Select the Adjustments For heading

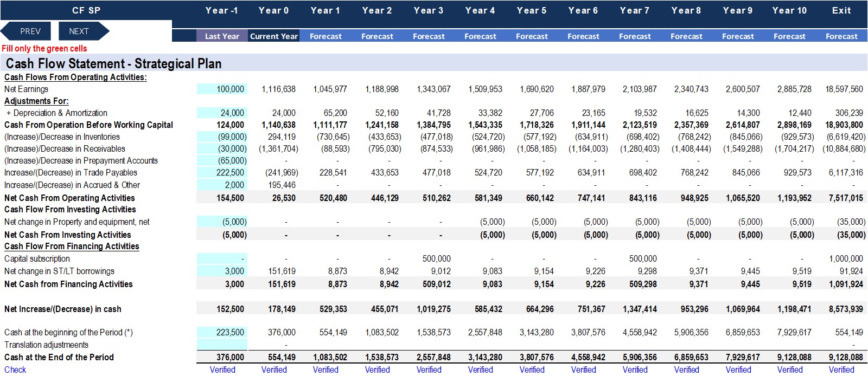(x=36, y=101)
